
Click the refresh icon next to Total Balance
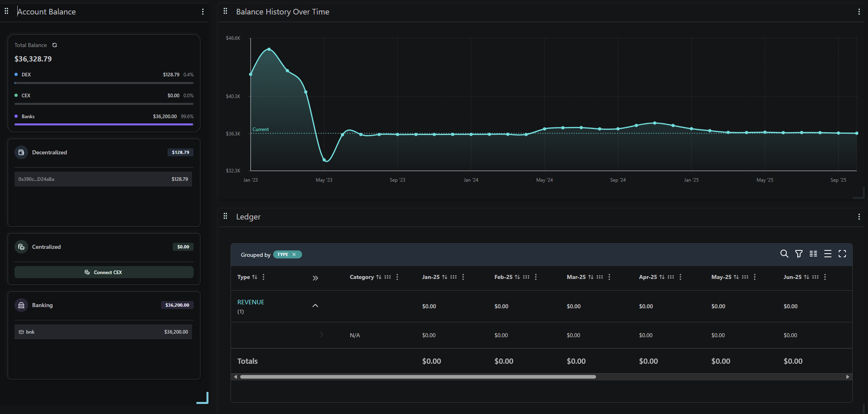55,45
